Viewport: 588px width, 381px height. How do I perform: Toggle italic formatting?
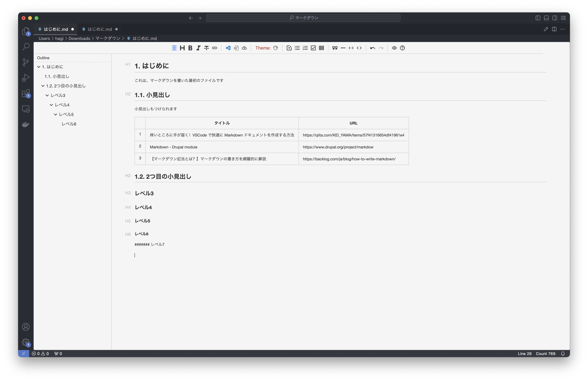click(198, 48)
